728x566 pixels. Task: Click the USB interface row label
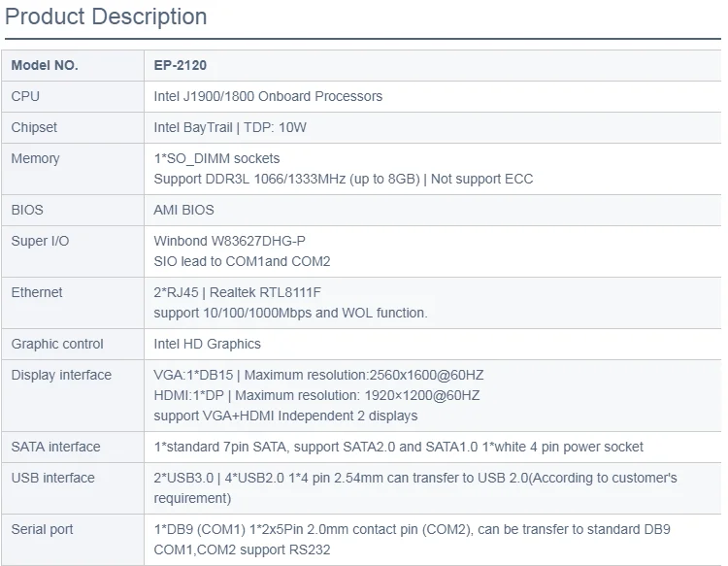tap(53, 478)
